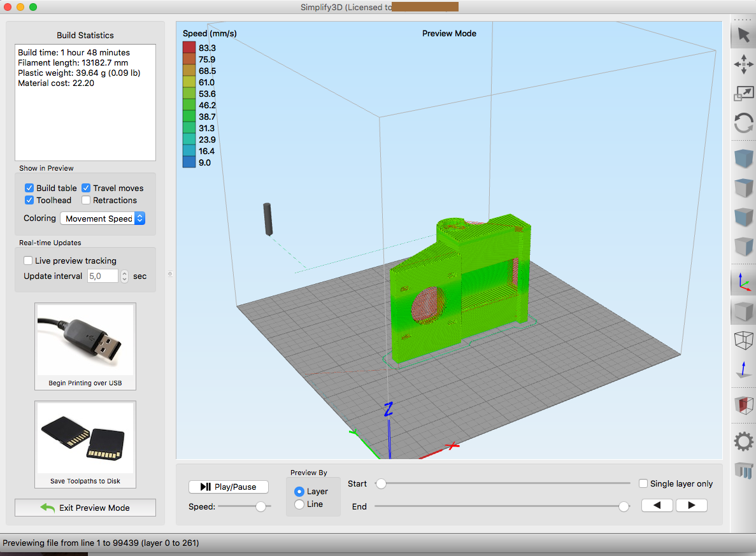Click the Save Toolpaths to Disk button
Viewport: 756px width, 556px height.
85,445
